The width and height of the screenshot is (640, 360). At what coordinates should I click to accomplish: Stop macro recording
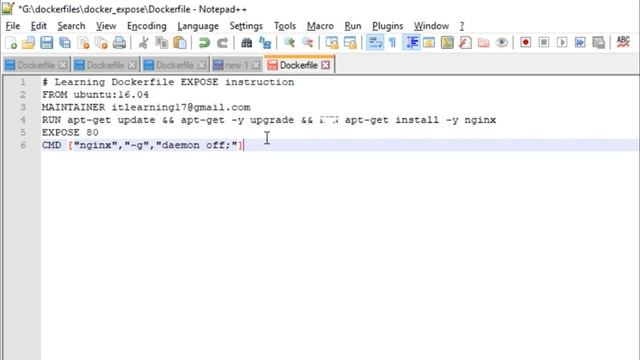(544, 42)
